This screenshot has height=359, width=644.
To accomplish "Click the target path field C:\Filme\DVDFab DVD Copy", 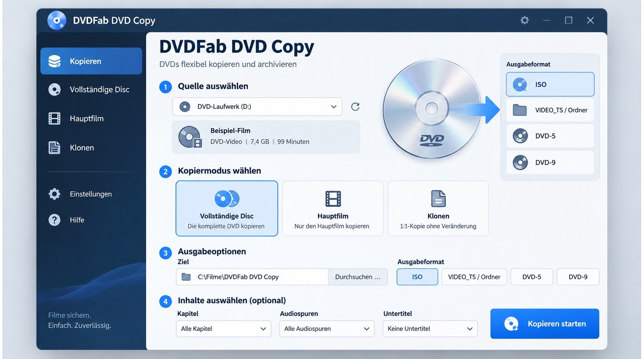I will point(253,277).
